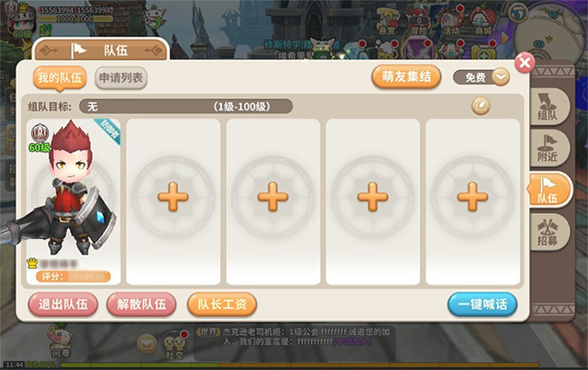The image size is (588, 370).
Task: Open the 社交 social icon
Action: (x=175, y=344)
